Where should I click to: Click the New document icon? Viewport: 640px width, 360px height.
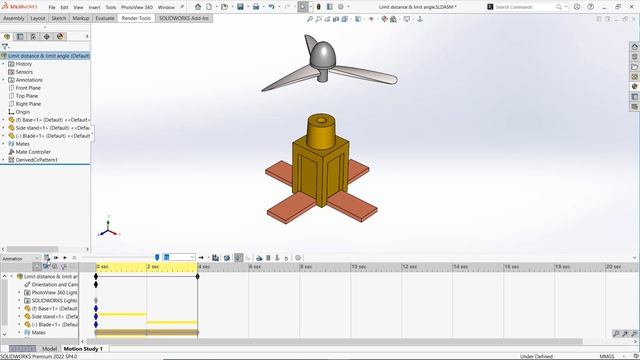209,7
